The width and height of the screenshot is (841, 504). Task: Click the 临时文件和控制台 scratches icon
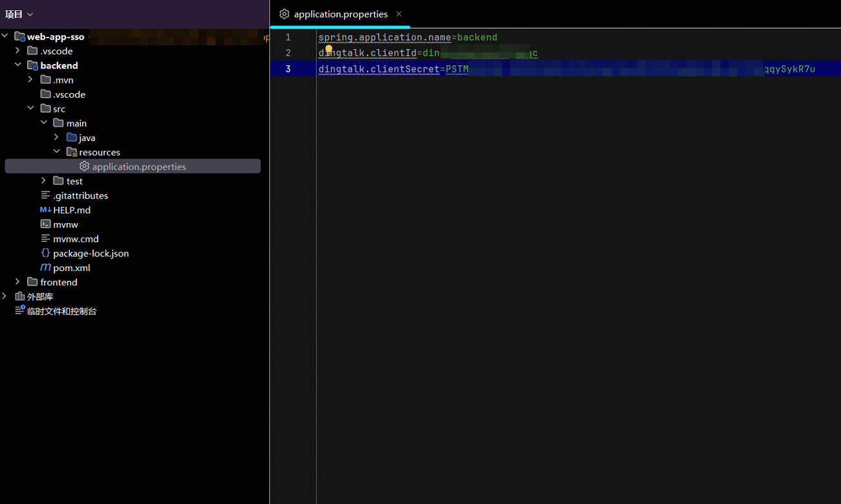click(19, 311)
